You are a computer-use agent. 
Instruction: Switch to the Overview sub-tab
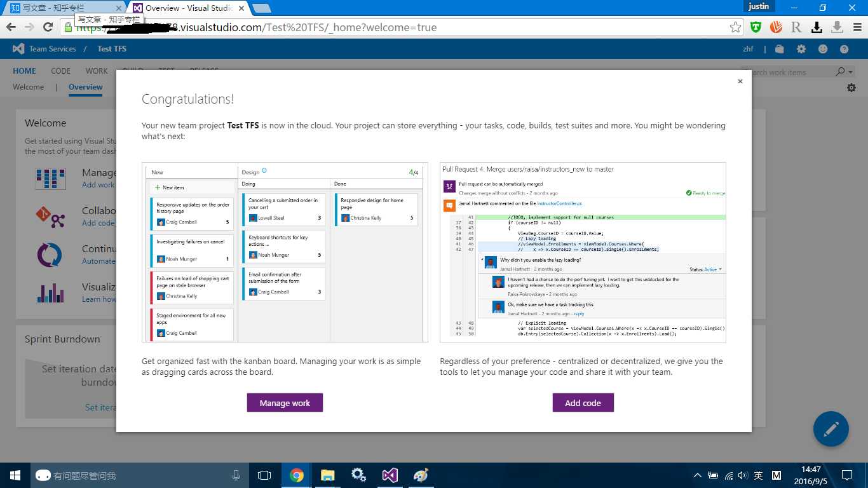click(x=86, y=87)
